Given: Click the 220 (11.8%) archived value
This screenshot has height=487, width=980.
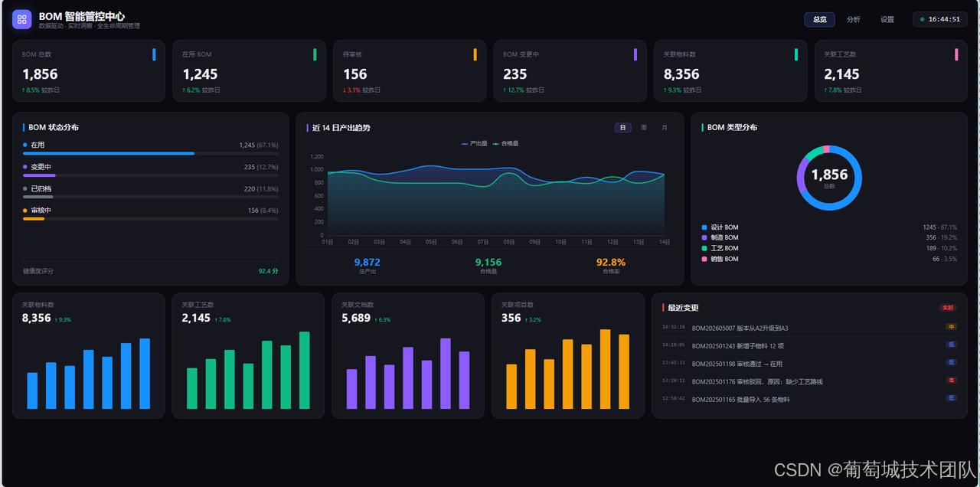Looking at the screenshot, I should (x=261, y=188).
